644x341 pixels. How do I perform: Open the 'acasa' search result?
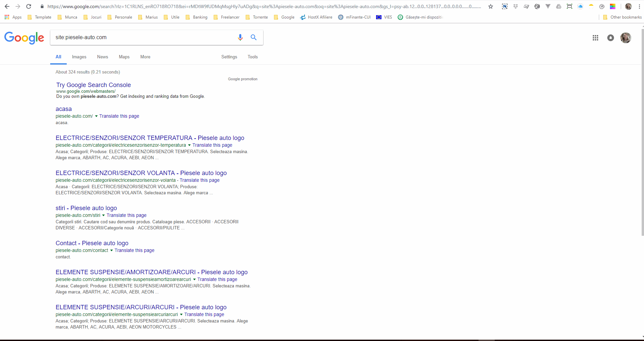64,109
